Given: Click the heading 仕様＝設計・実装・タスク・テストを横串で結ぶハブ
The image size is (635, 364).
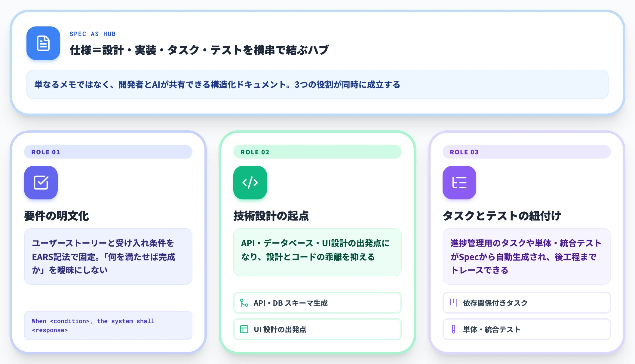Looking at the screenshot, I should tap(199, 50).
